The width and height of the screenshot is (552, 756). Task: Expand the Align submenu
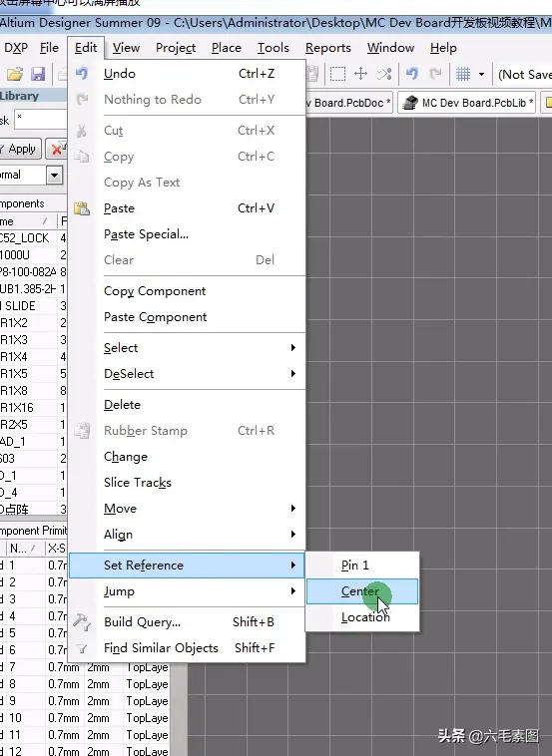point(292,535)
